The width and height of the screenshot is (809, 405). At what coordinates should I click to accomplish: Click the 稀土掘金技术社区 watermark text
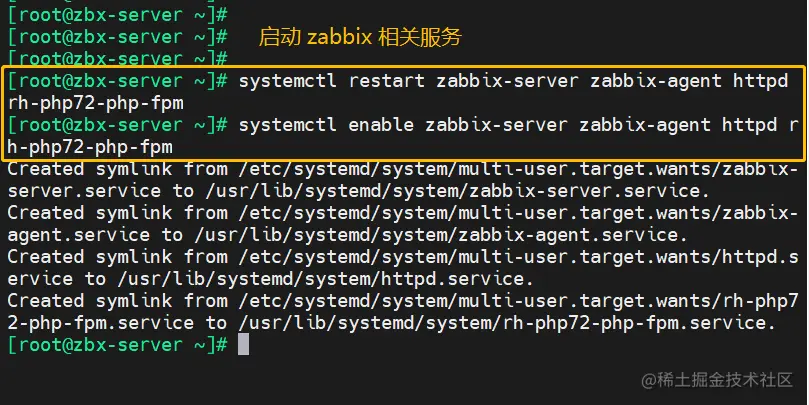[x=722, y=381]
